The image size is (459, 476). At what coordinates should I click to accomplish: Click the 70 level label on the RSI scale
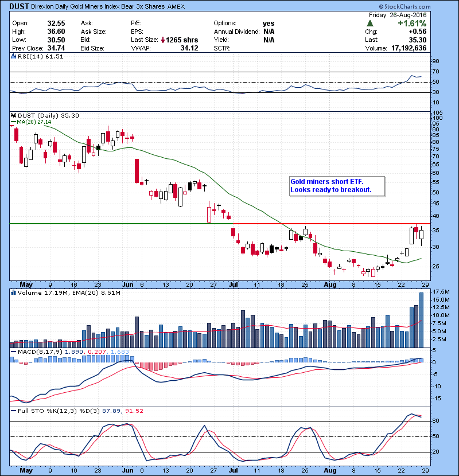pos(435,72)
